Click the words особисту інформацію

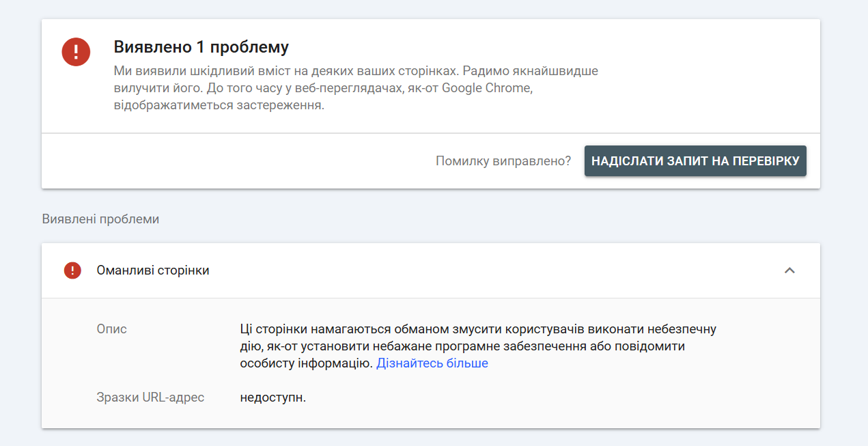coord(306,363)
